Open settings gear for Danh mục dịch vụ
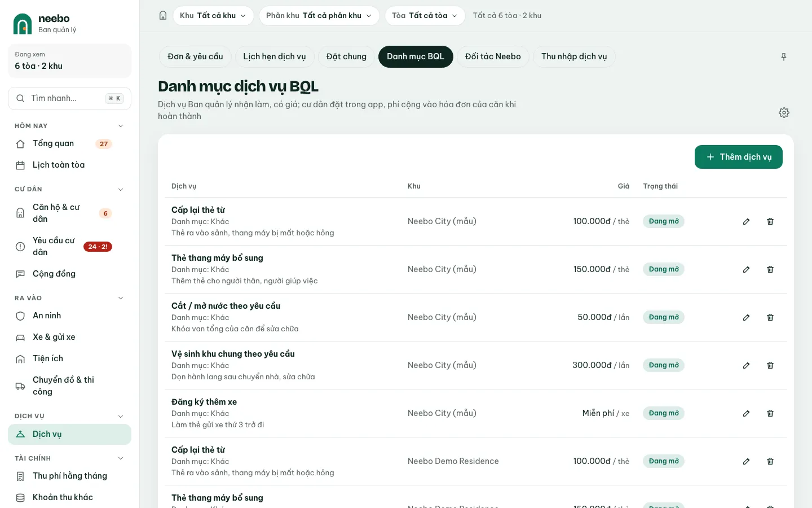The image size is (812, 508). (784, 113)
